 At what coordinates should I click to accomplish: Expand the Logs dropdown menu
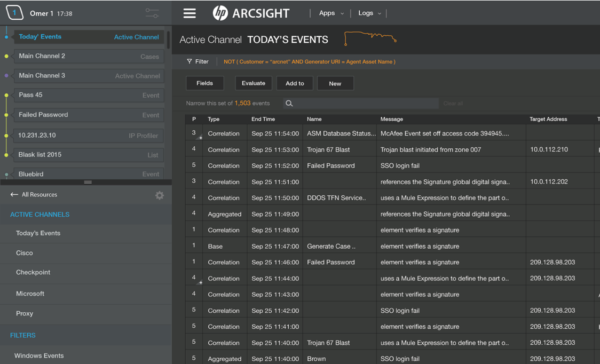[369, 13]
